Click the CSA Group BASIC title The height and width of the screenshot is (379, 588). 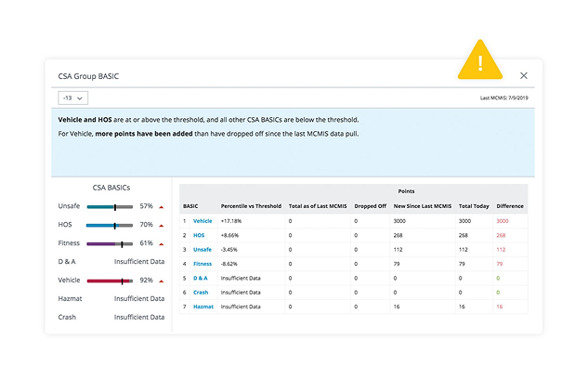pos(88,76)
